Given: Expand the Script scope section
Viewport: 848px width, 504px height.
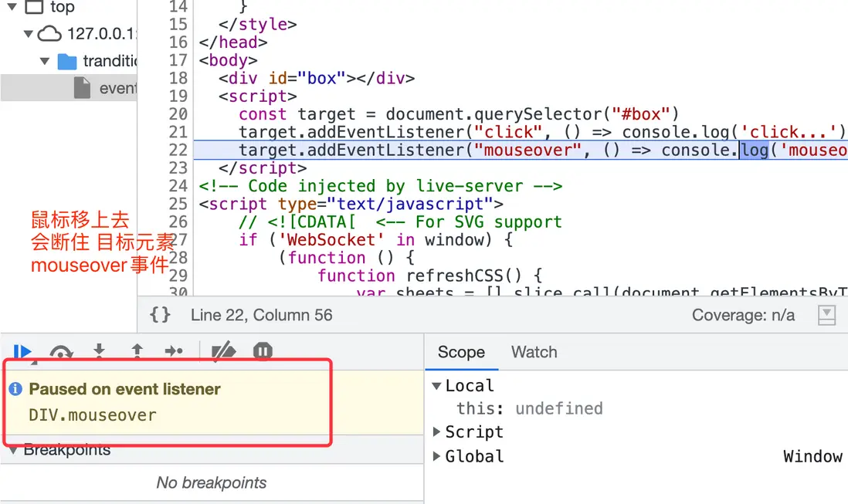Looking at the screenshot, I should (x=436, y=431).
